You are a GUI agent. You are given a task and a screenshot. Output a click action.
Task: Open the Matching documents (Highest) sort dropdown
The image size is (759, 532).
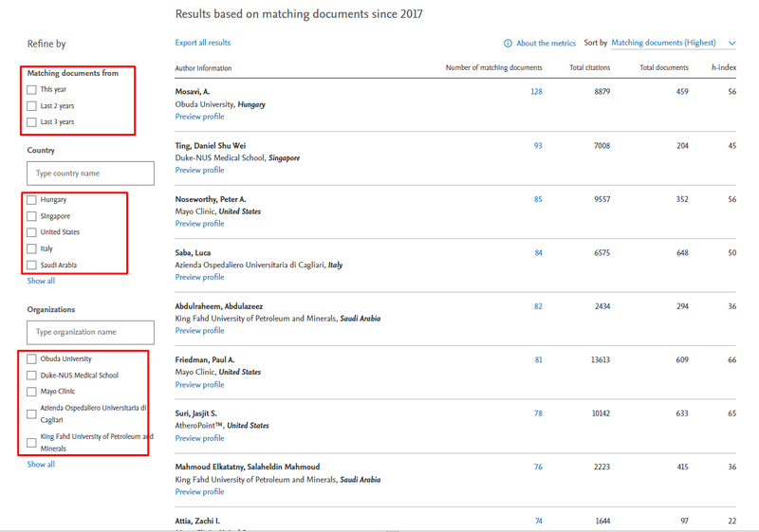tap(665, 44)
